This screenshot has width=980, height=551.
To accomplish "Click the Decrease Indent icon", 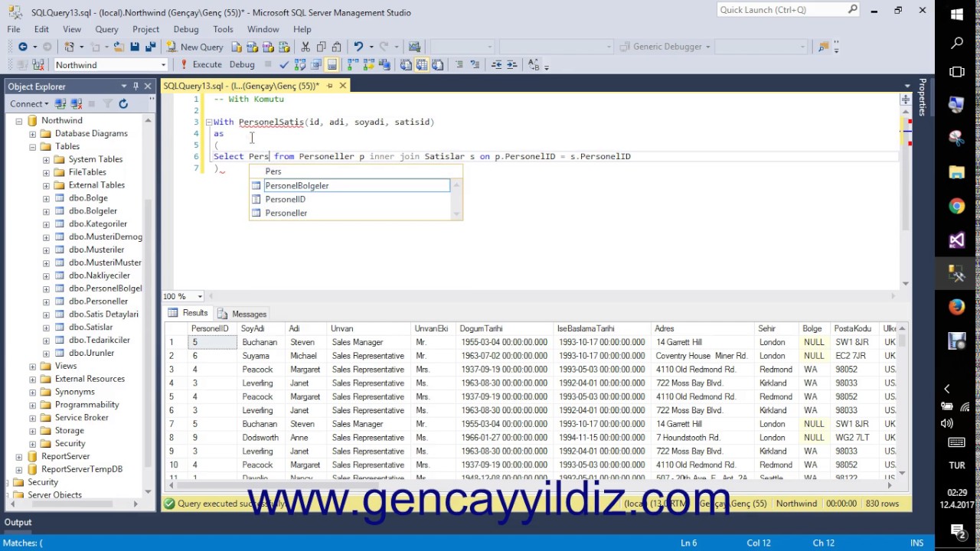I will click(496, 65).
